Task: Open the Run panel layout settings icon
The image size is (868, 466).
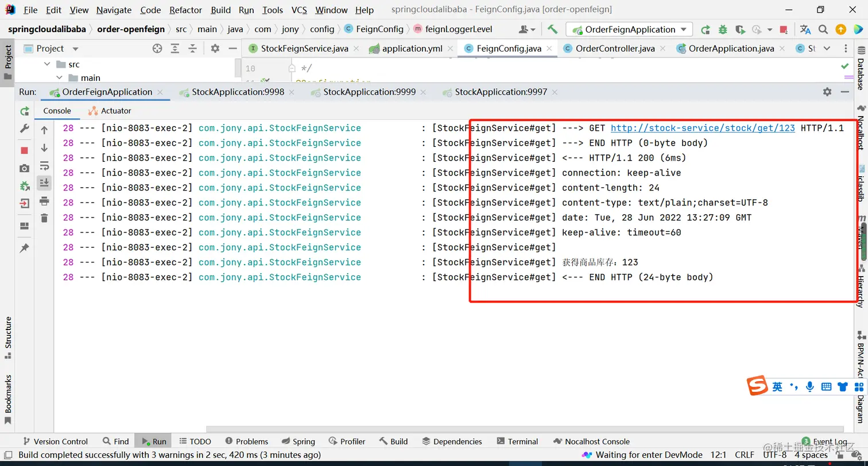Action: pyautogui.click(x=24, y=226)
